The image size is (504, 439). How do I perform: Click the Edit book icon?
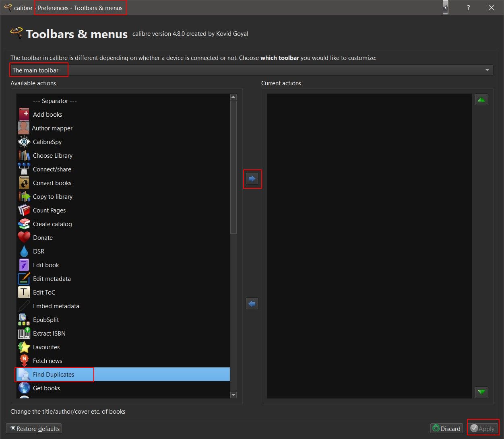pos(24,265)
